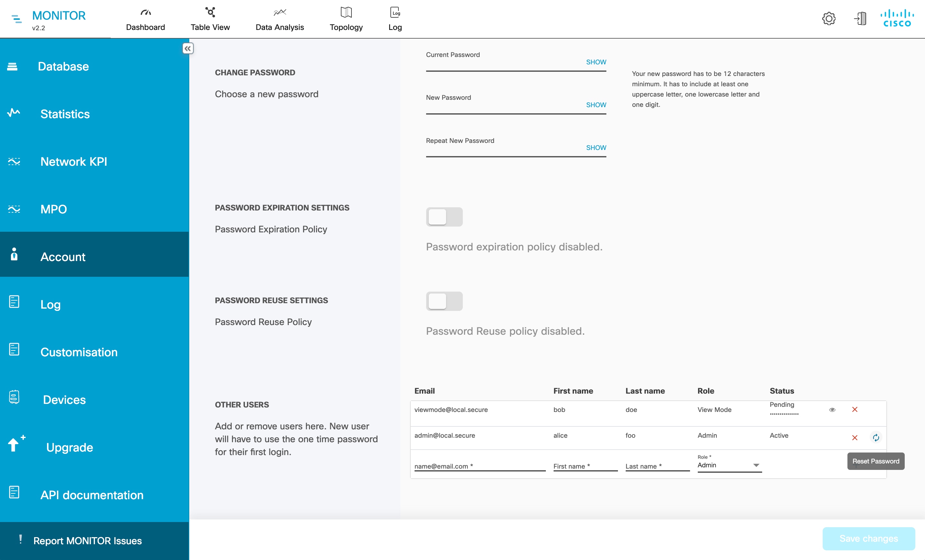Open the Network KPI panel
The image size is (925, 560).
(74, 161)
